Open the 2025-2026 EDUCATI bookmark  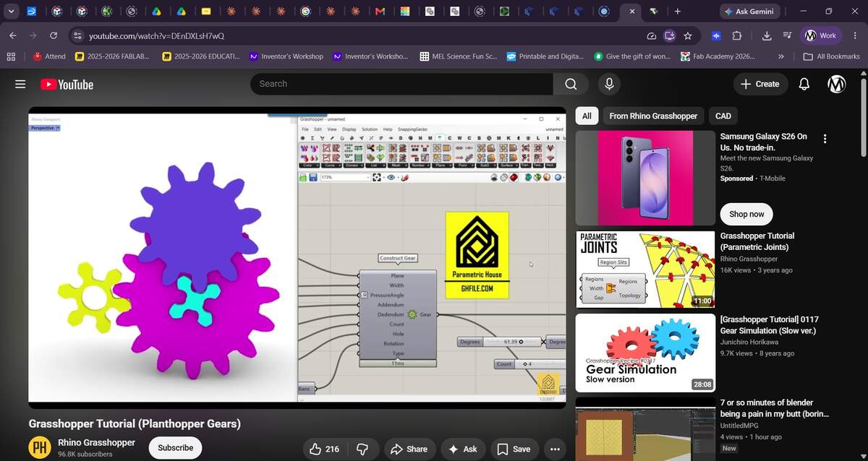coord(201,56)
